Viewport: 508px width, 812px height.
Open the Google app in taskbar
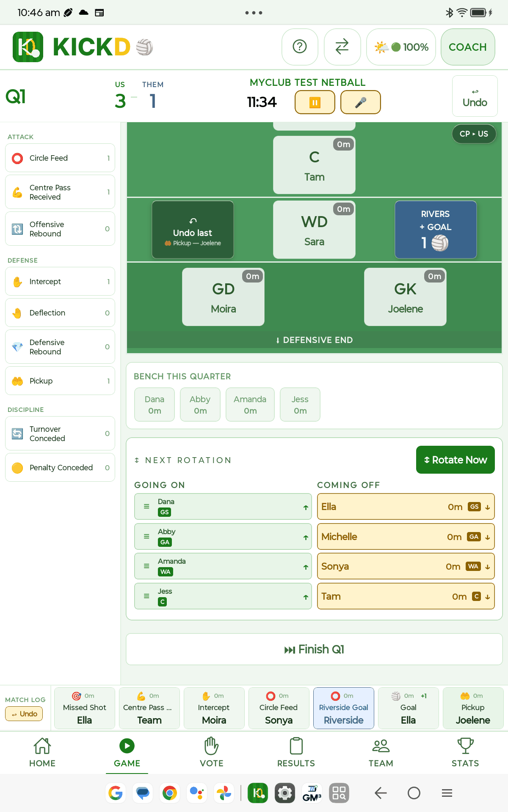(116, 793)
